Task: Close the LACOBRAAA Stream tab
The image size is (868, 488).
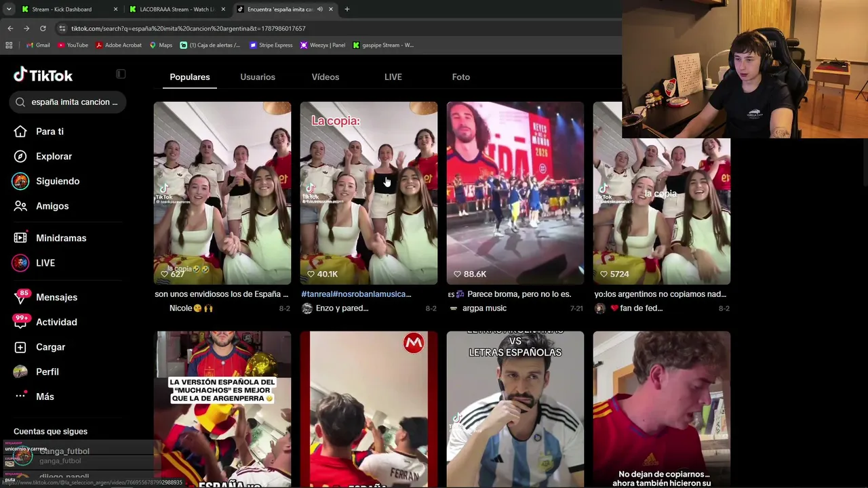Action: [223, 9]
